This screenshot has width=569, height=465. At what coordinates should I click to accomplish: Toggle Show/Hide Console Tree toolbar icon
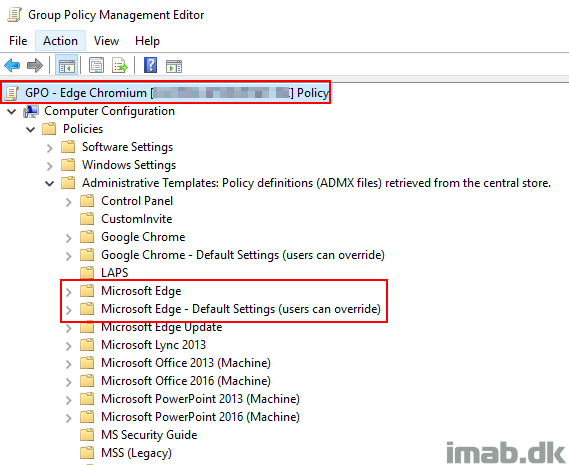tap(66, 66)
